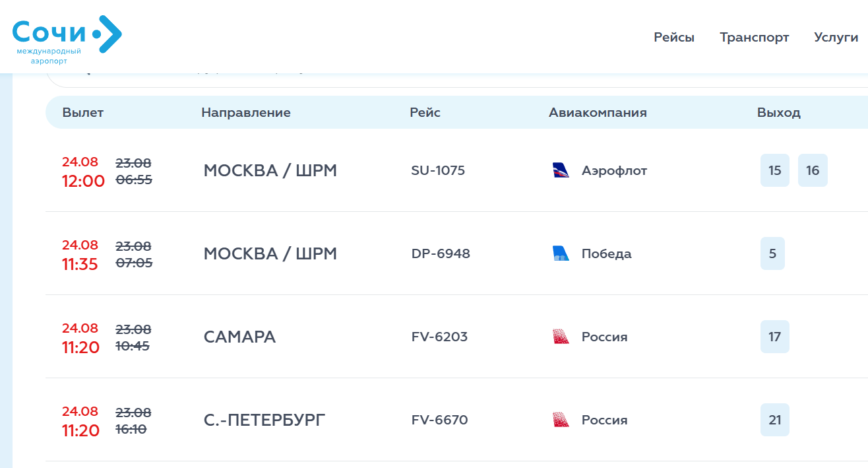Open the Услуги menu item

(x=836, y=38)
